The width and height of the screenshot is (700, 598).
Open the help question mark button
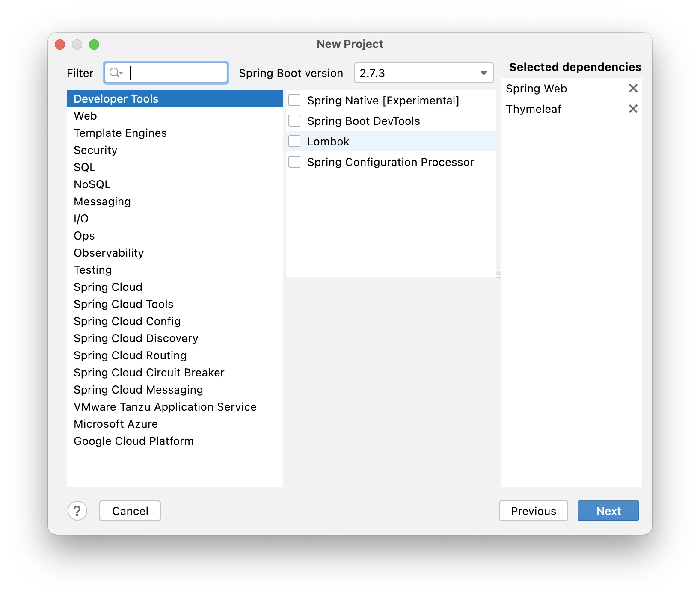click(x=77, y=511)
